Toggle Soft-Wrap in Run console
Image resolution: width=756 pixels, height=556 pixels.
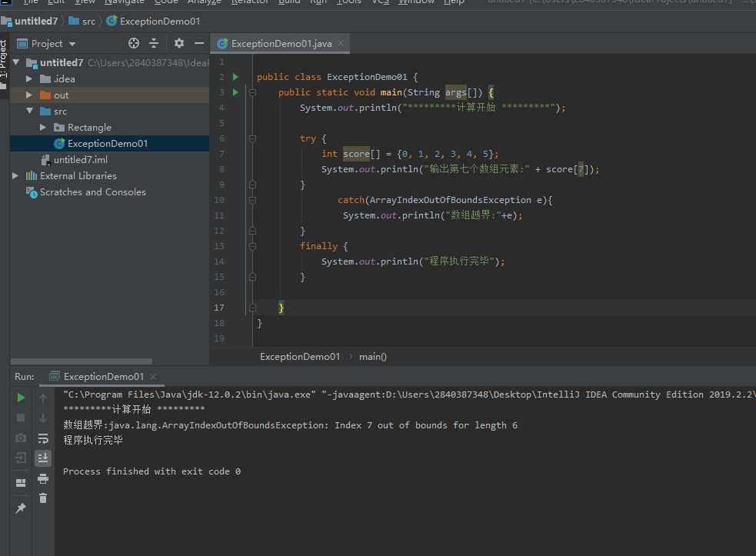43,438
